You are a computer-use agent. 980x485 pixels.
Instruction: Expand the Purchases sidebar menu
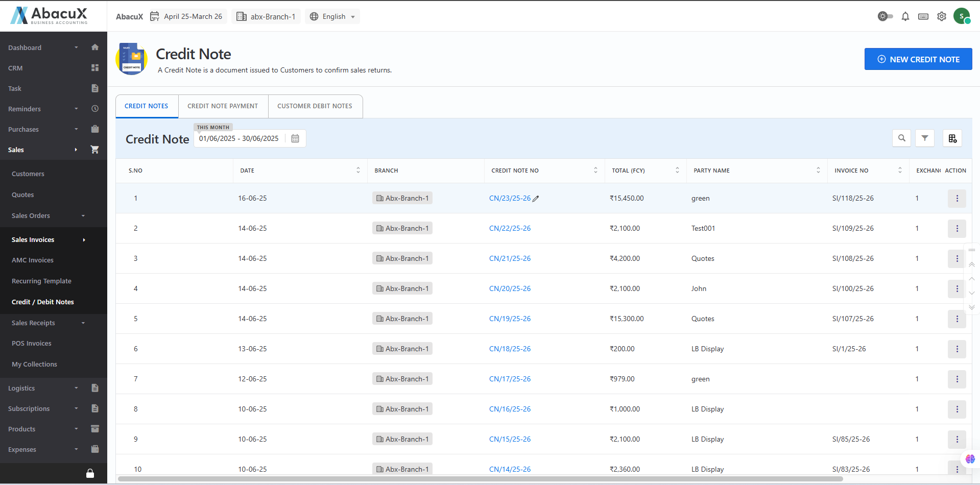click(76, 129)
